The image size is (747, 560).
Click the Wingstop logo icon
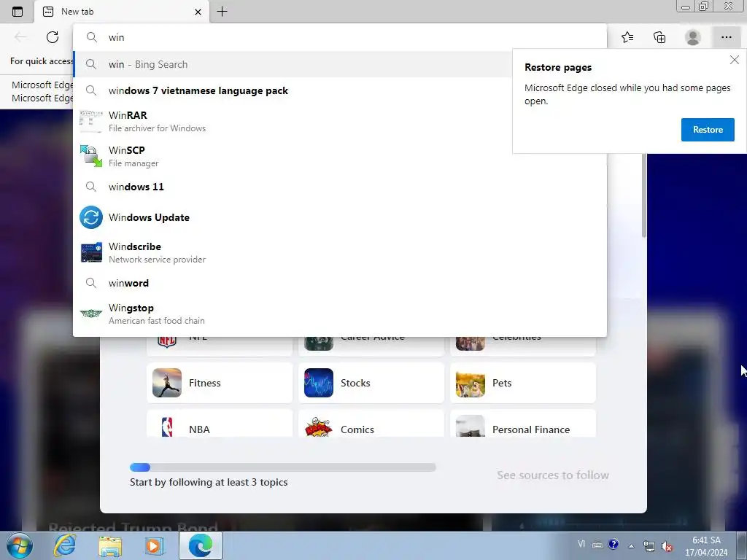coord(91,314)
